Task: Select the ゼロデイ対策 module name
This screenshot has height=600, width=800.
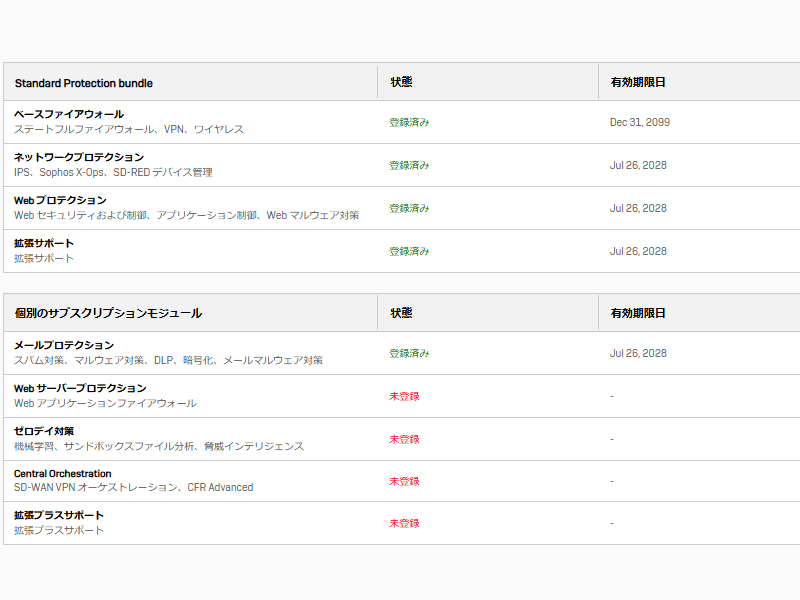Action: [44, 431]
